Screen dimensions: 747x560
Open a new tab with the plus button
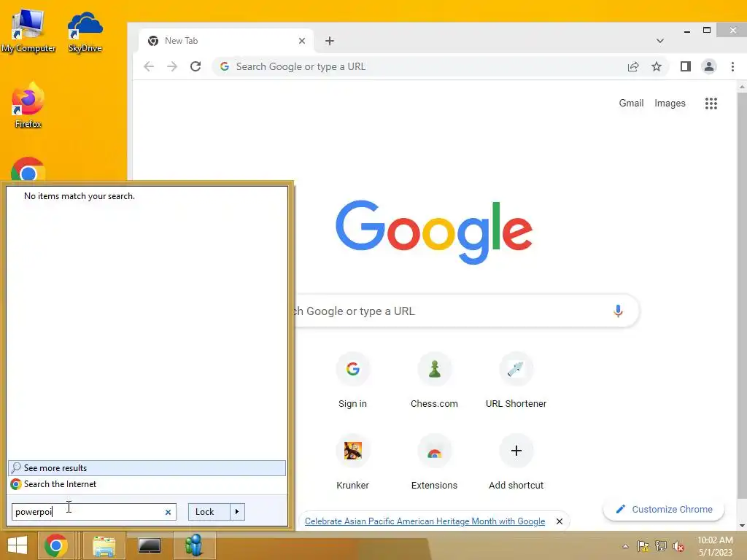329,41
